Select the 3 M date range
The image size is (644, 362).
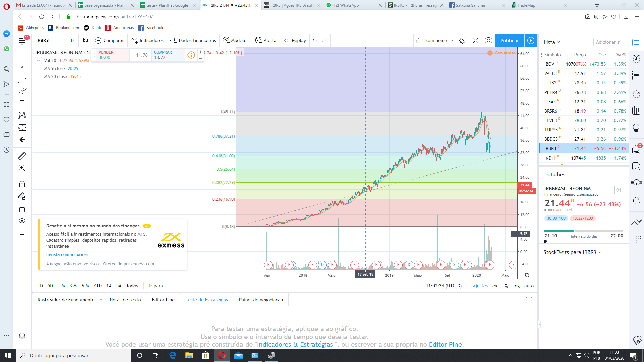73,286
